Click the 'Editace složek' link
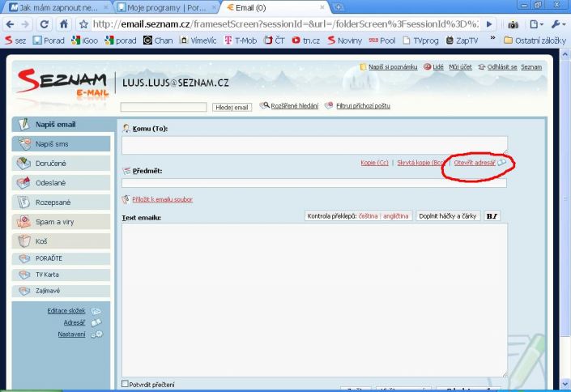Screen dimensions: 571x392 66,311
